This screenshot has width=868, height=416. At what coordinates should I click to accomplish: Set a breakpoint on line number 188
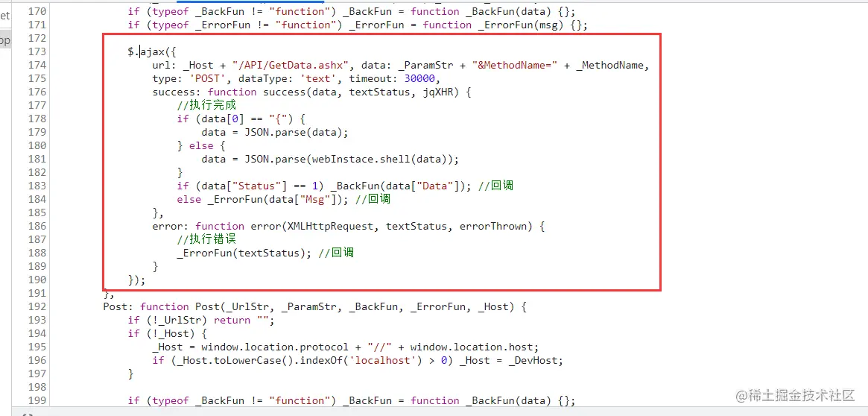click(37, 253)
